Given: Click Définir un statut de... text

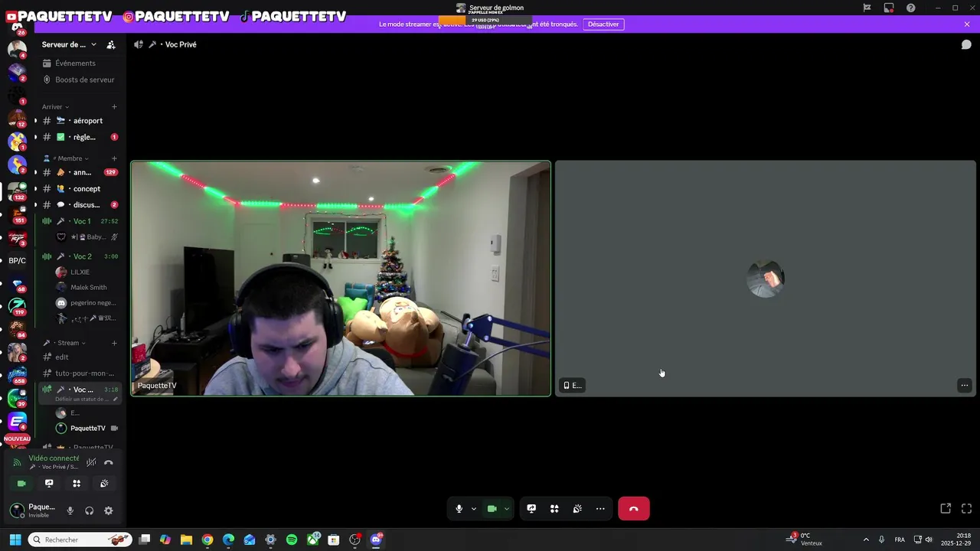Looking at the screenshot, I should click(x=82, y=399).
